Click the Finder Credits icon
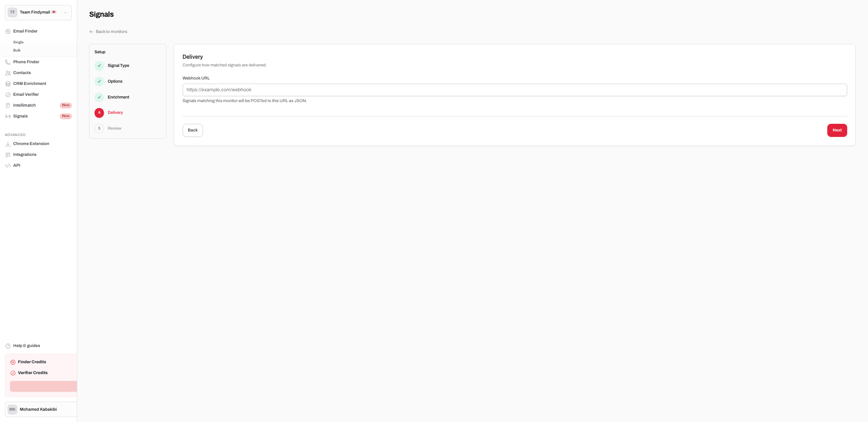 pos(13,362)
